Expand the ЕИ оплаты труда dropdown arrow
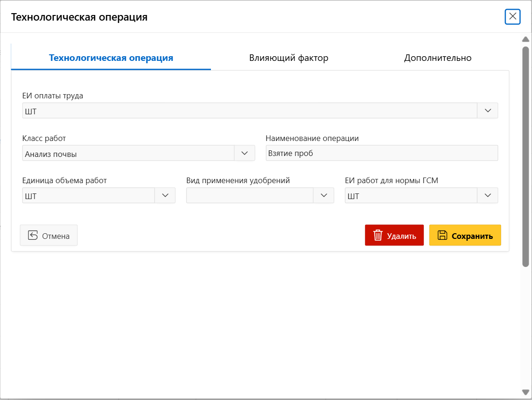The height and width of the screenshot is (400, 532). tap(487, 111)
